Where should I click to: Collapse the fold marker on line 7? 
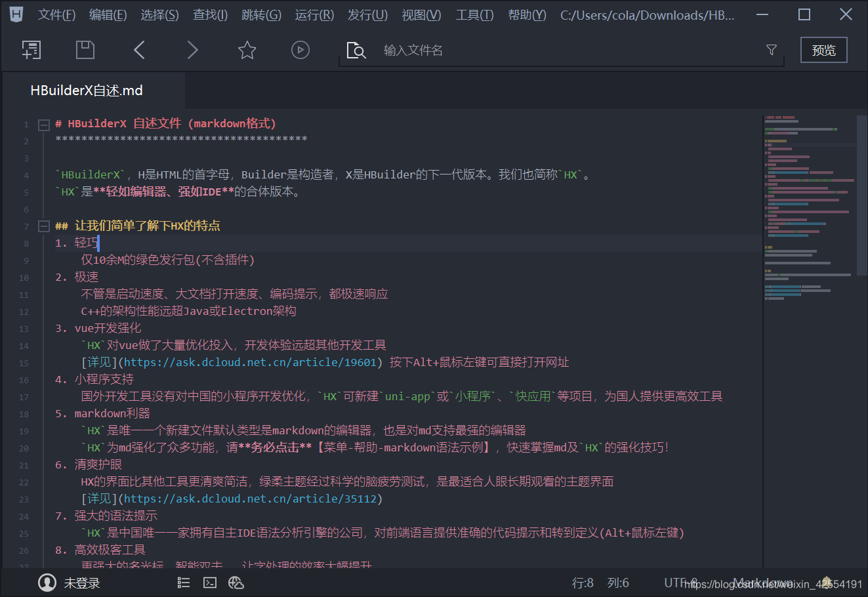coord(43,225)
